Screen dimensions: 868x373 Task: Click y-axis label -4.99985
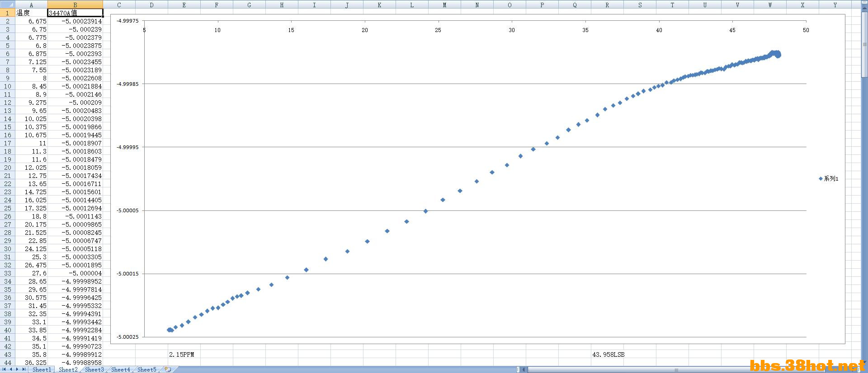128,84
